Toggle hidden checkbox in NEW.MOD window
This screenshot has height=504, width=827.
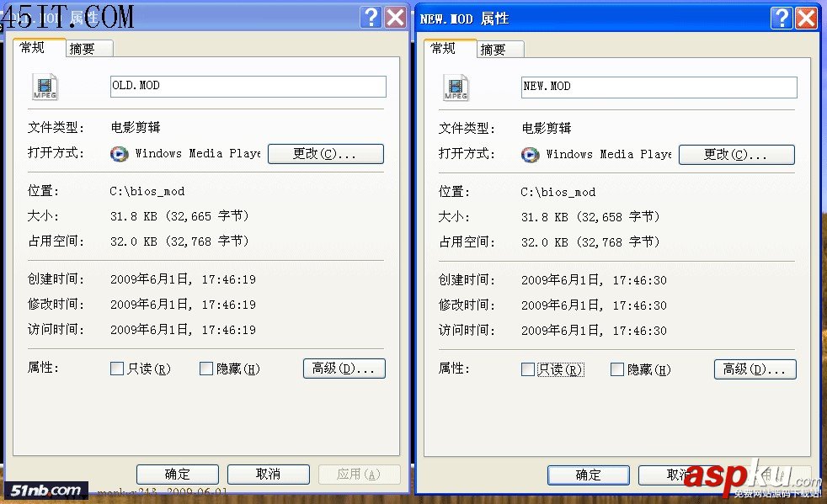(617, 369)
